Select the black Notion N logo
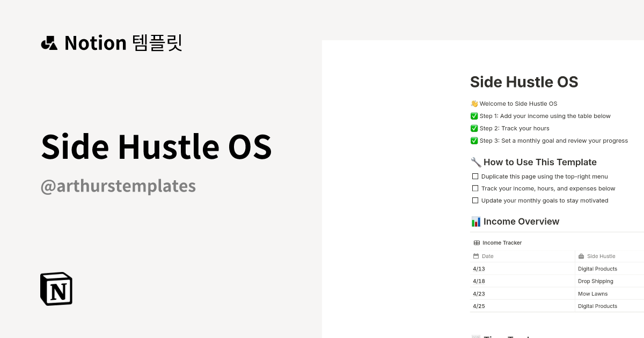 (x=56, y=289)
